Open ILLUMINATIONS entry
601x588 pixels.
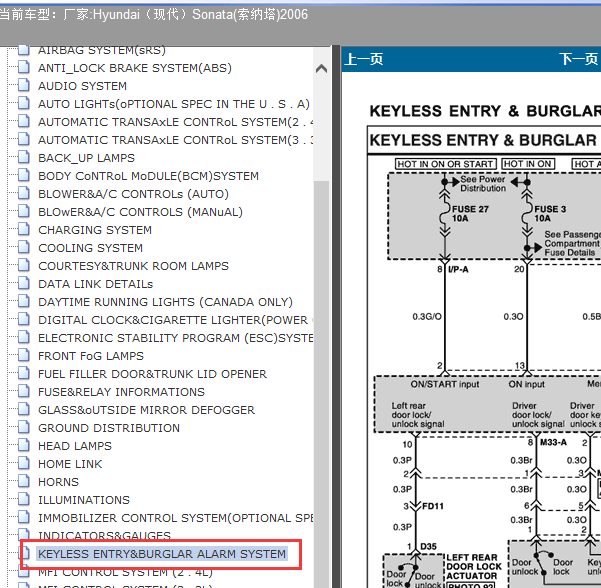click(84, 500)
